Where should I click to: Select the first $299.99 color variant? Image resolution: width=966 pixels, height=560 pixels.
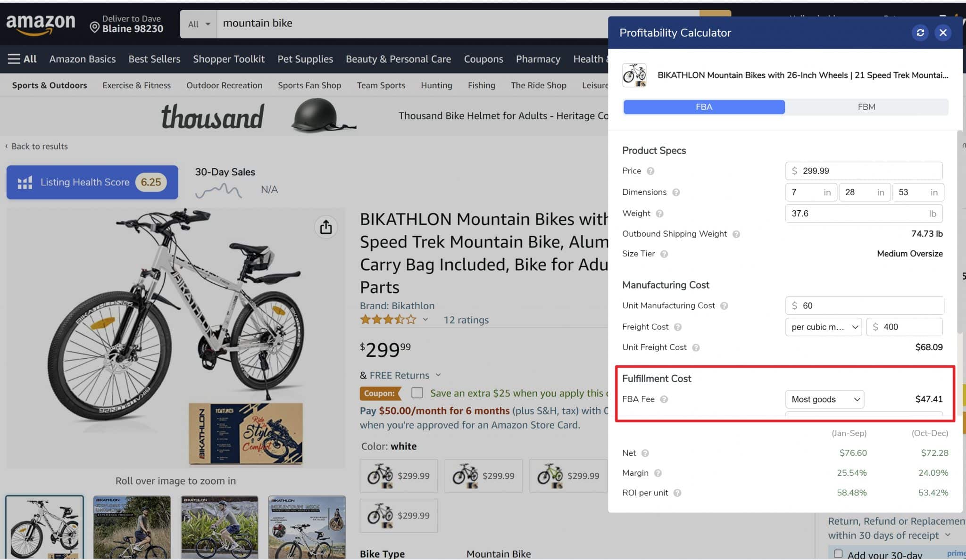[399, 476]
